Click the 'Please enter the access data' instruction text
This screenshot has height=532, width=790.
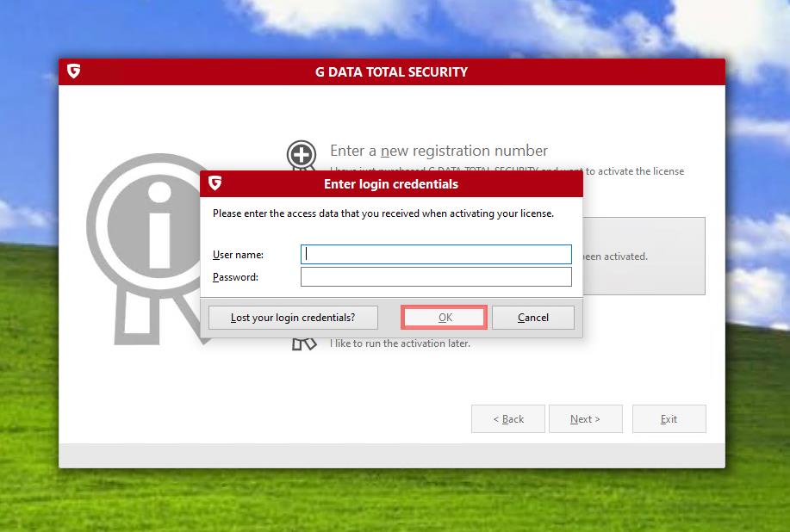383,213
